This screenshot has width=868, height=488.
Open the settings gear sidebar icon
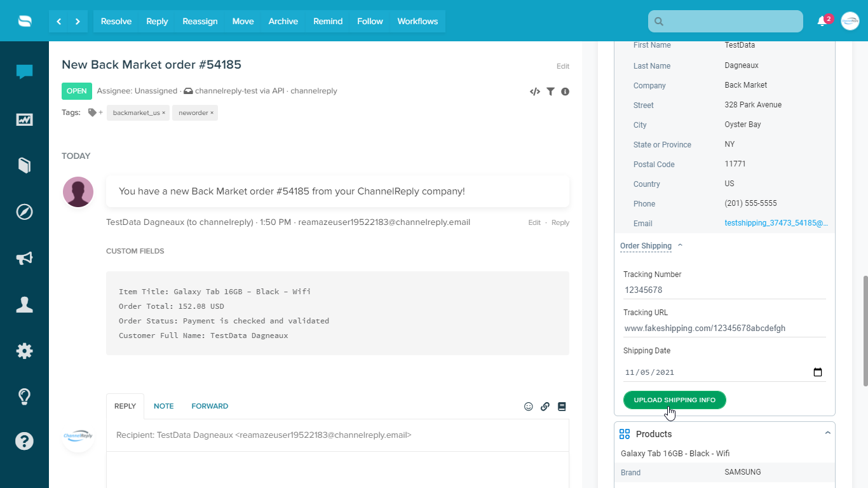pos(24,351)
